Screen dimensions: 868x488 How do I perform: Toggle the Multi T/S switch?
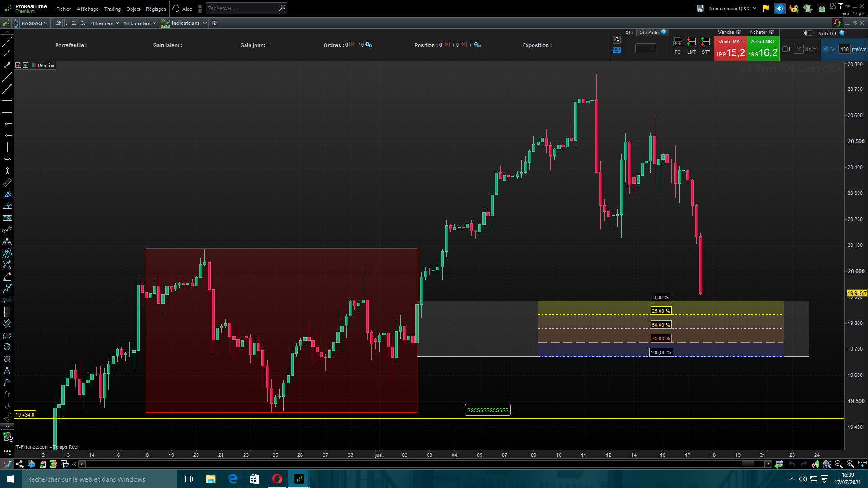807,33
